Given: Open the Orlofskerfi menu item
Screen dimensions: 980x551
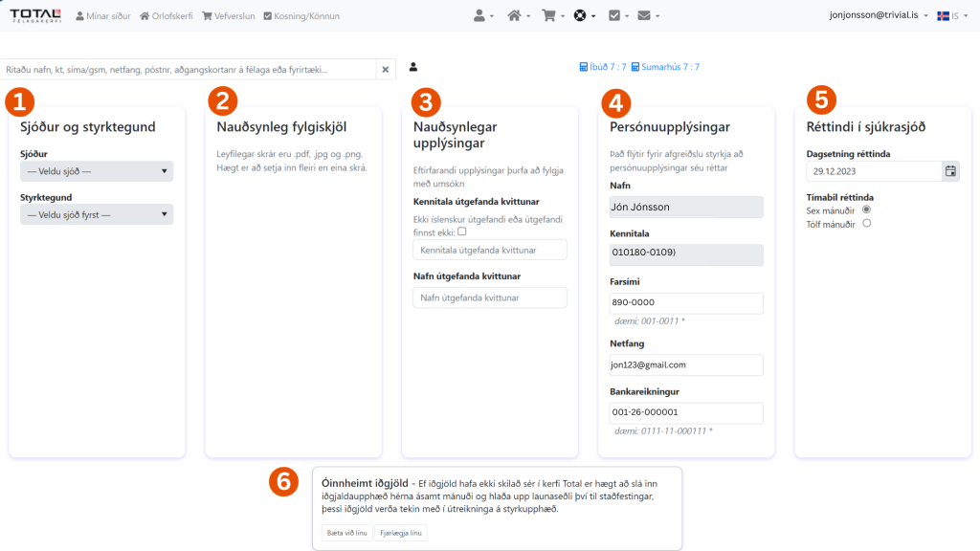Looking at the screenshot, I should tap(167, 15).
